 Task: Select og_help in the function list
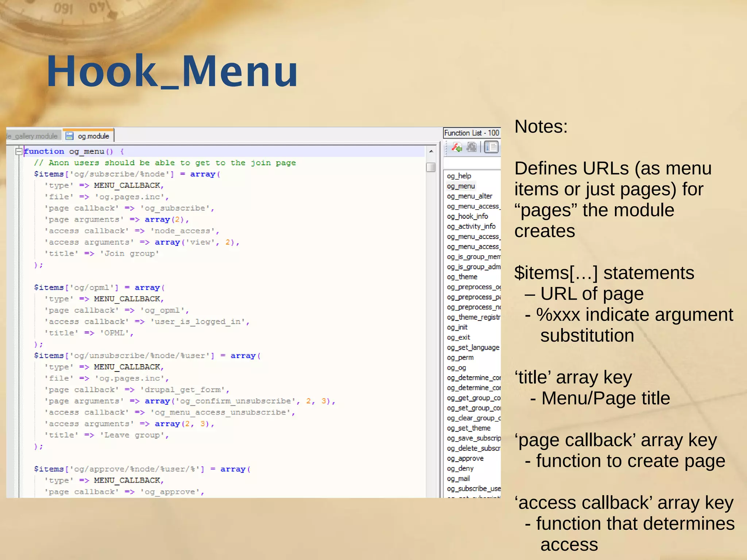[x=459, y=176]
